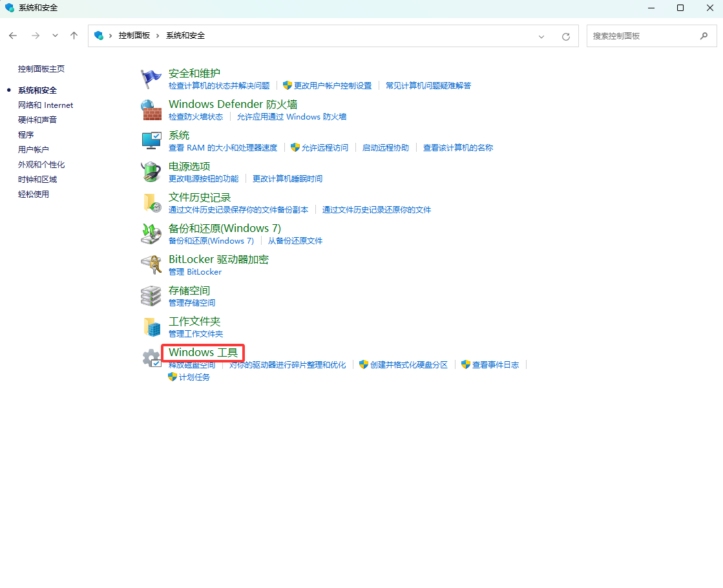
Task: Open the 系统 heading link
Action: click(x=179, y=135)
